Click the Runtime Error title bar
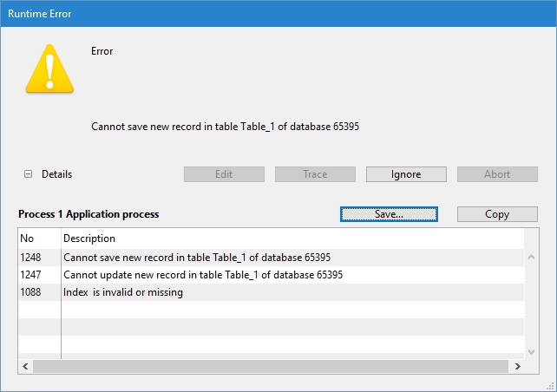Image resolution: width=557 pixels, height=392 pixels. click(x=260, y=14)
